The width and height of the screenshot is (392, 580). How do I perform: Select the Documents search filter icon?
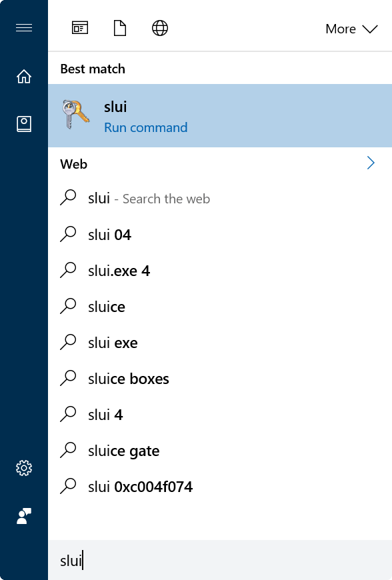119,28
